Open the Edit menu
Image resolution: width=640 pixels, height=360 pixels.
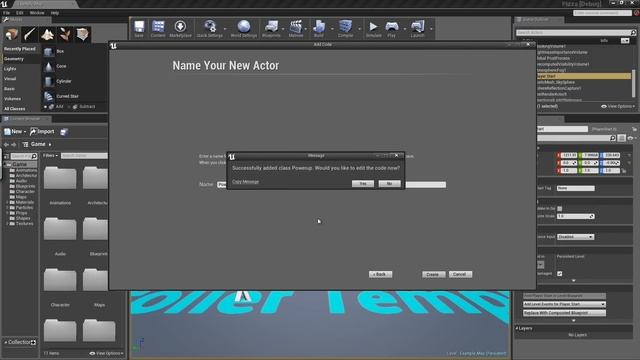point(20,13)
